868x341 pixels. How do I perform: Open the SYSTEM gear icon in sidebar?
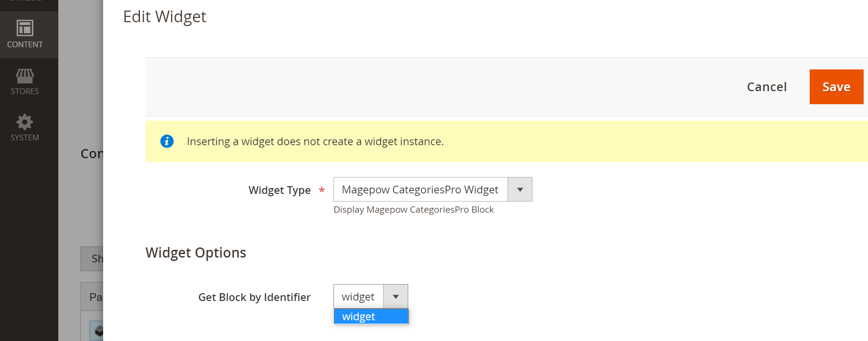[25, 122]
